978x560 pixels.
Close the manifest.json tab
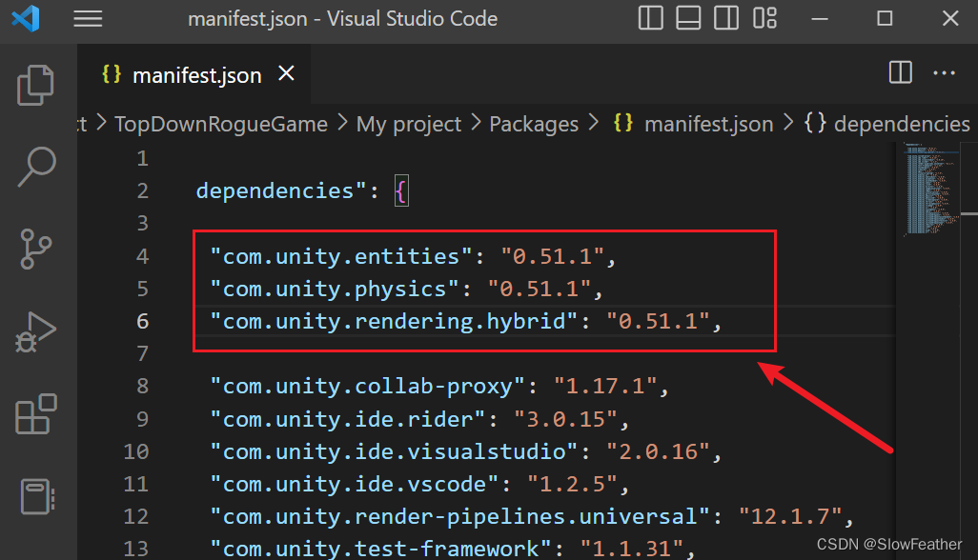286,73
